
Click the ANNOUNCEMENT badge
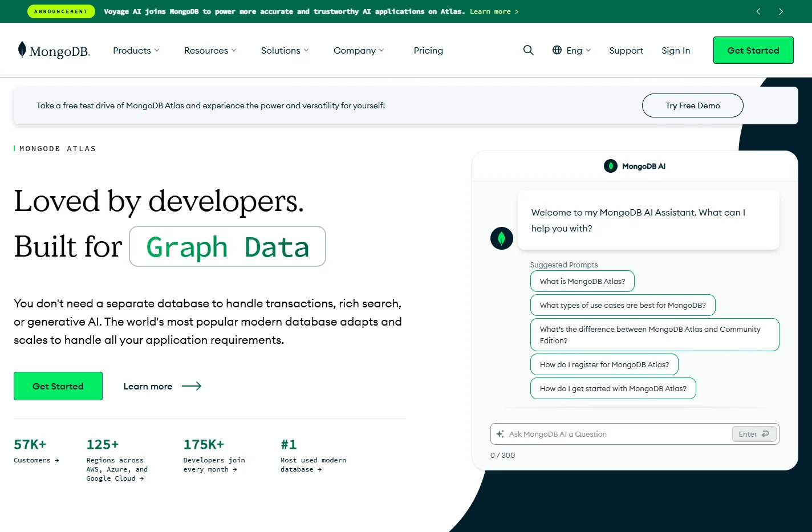[x=61, y=11]
